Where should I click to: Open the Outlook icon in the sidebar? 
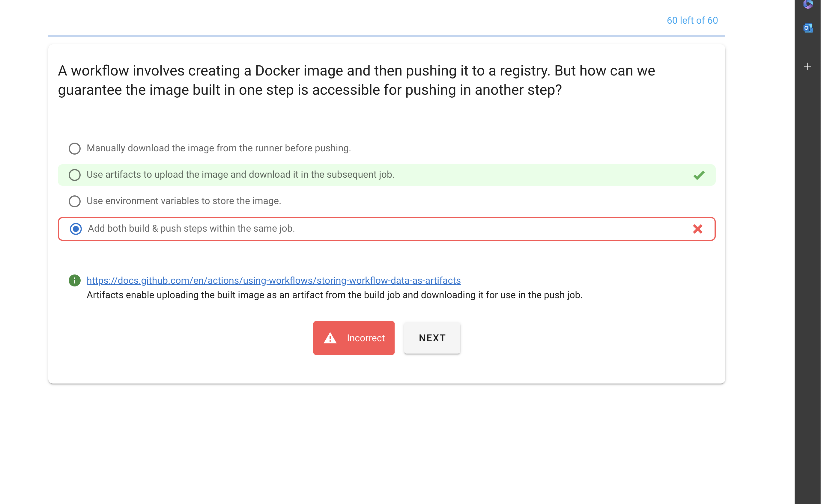click(808, 28)
